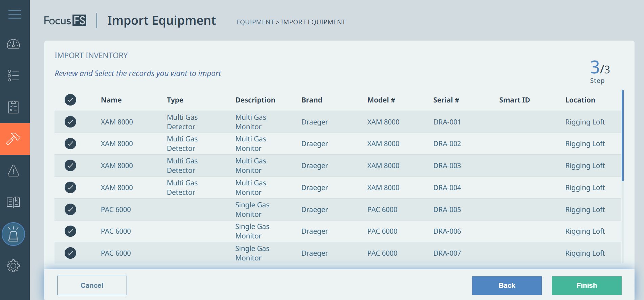Click the EQUIPMENT breadcrumb link

(255, 22)
